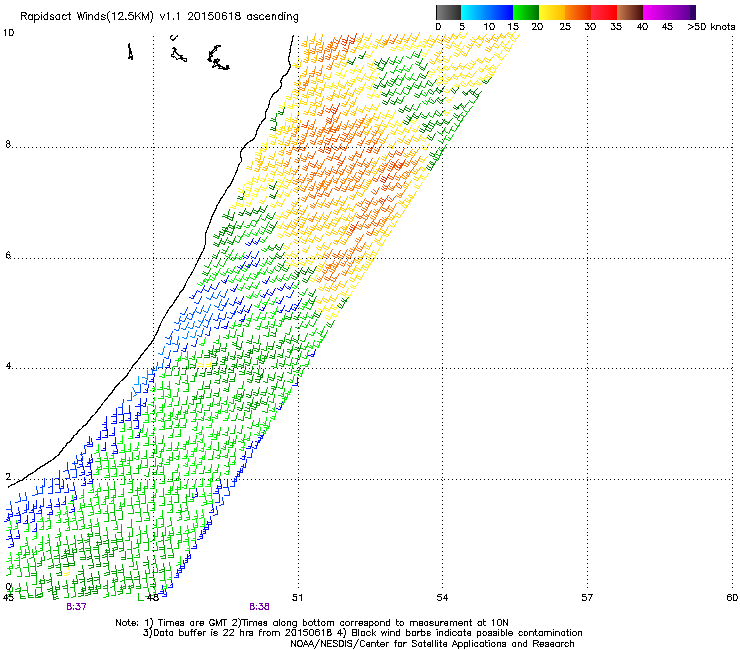
Task: Click the yellow 20-25 knots color swatch
Action: pyautogui.click(x=552, y=12)
